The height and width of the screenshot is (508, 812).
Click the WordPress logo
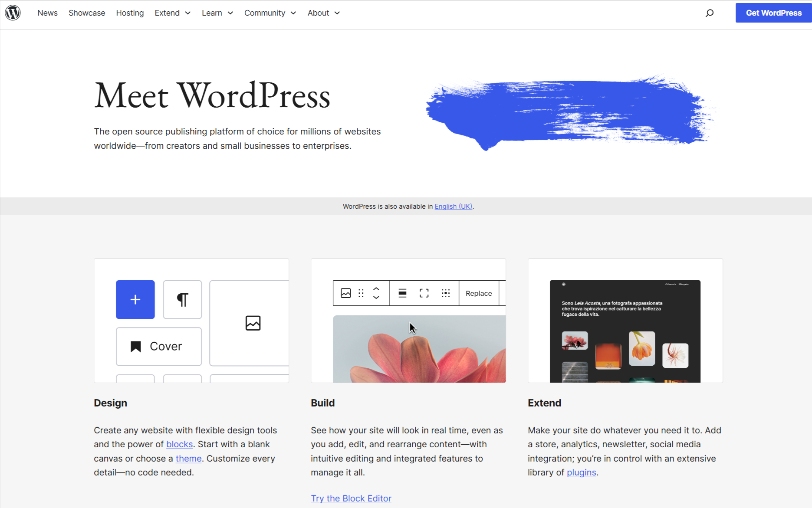click(x=13, y=13)
